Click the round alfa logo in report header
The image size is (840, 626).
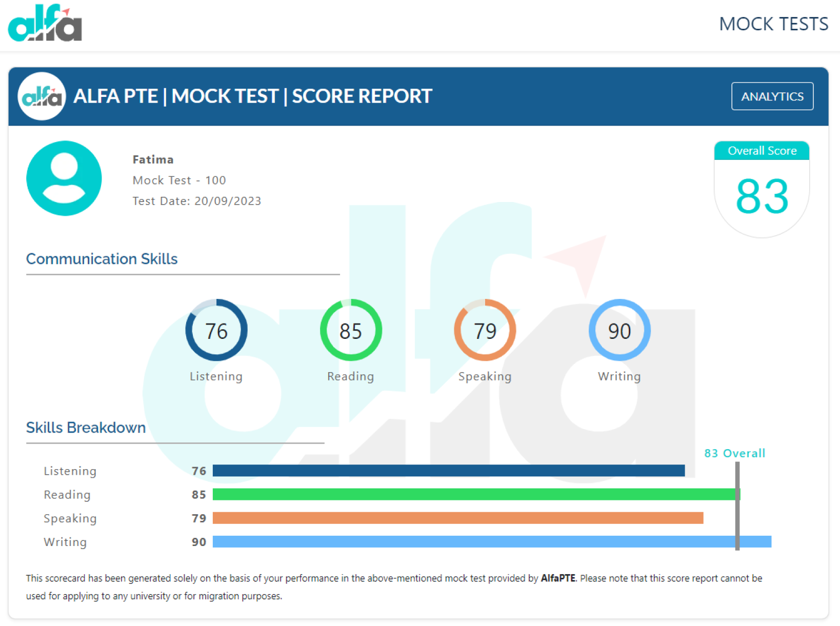(42, 96)
